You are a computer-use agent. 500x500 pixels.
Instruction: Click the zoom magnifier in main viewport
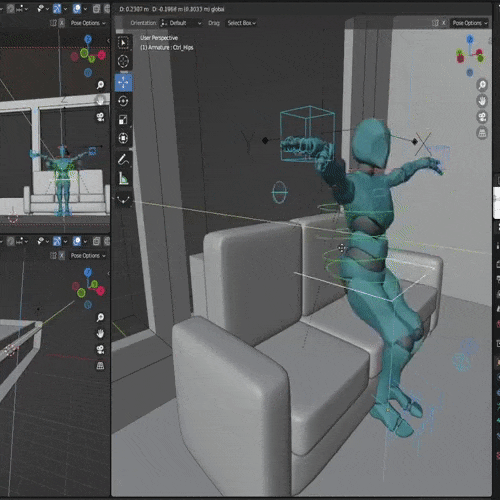point(482,85)
